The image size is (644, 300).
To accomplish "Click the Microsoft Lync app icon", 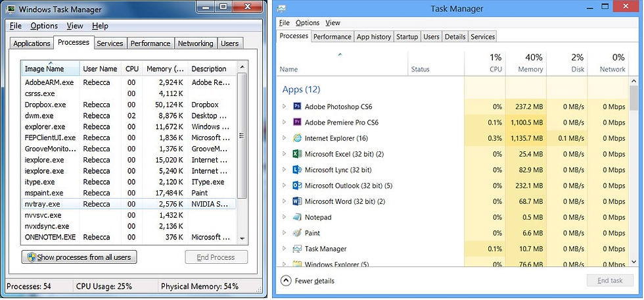I will click(298, 170).
